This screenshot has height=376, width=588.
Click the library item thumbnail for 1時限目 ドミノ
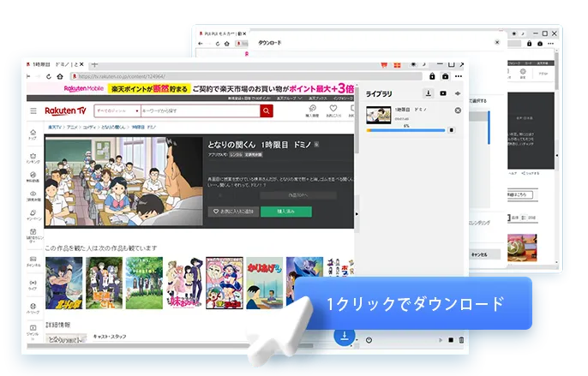pyautogui.click(x=378, y=115)
